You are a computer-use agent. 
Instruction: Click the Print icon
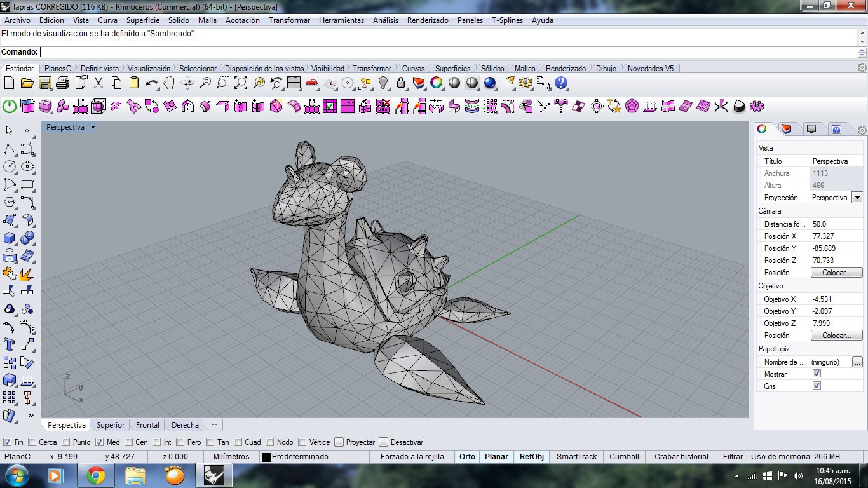[62, 83]
